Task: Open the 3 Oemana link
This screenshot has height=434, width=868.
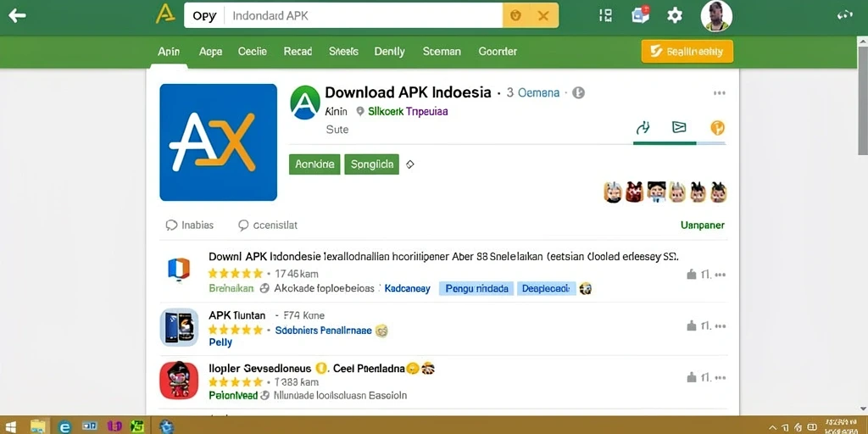Action: pos(533,93)
